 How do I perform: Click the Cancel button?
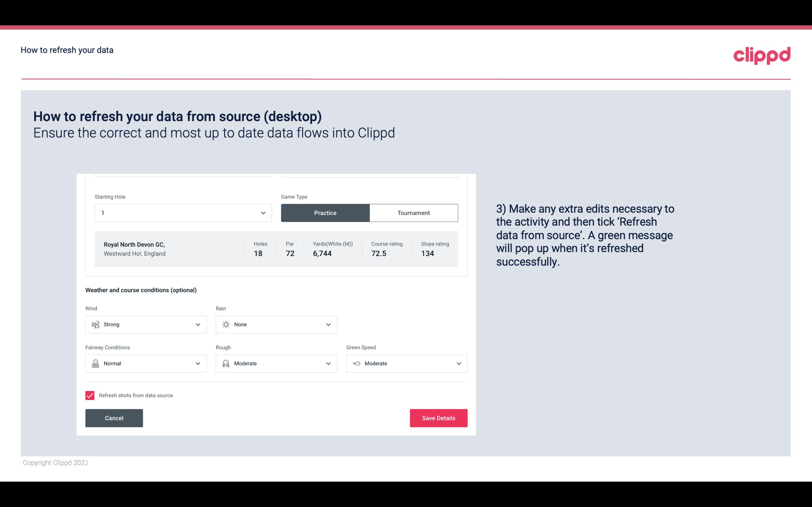point(114,418)
